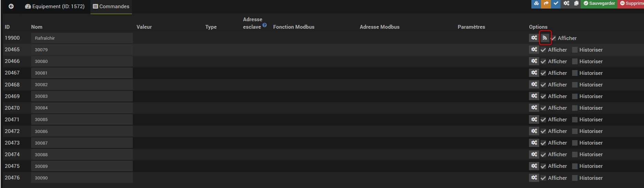Image resolution: width=644 pixels, height=188 pixels.
Task: Open advanced configuration gears in top toolbar
Action: pos(566,3)
